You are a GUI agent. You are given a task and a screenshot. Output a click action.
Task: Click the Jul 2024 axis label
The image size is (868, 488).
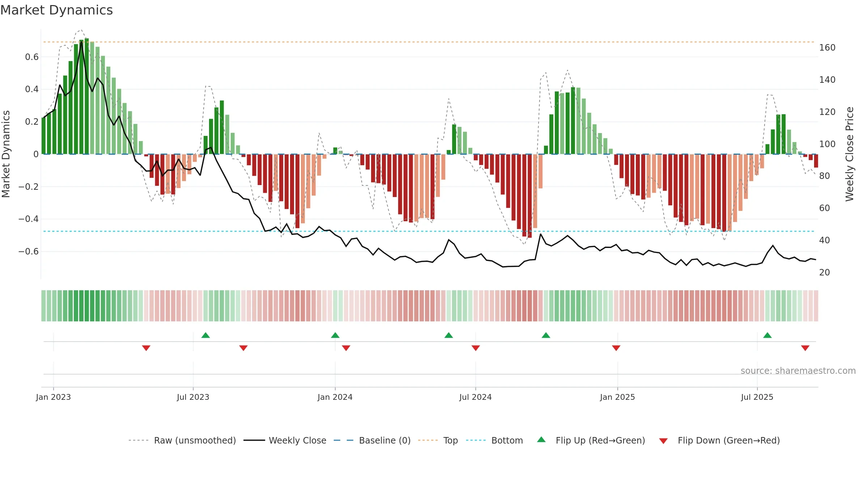476,397
